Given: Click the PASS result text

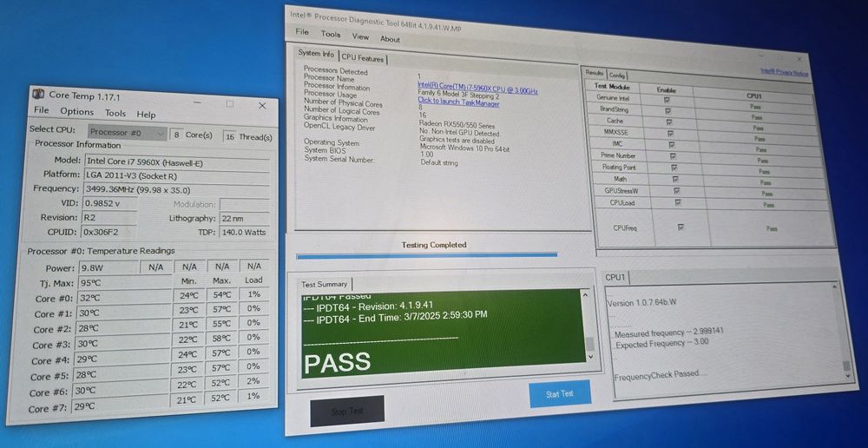Looking at the screenshot, I should click(337, 363).
